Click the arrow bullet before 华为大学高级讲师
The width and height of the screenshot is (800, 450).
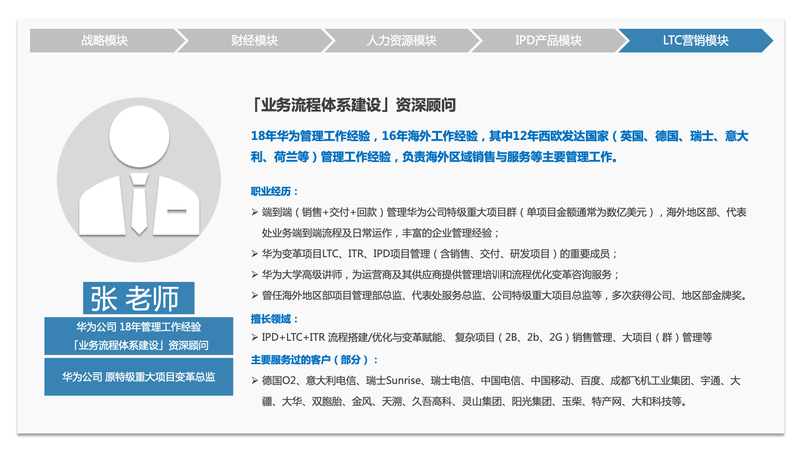coord(254,275)
